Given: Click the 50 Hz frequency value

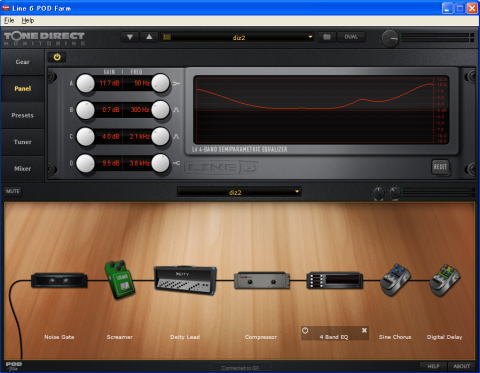Looking at the screenshot, I should pyautogui.click(x=142, y=83).
